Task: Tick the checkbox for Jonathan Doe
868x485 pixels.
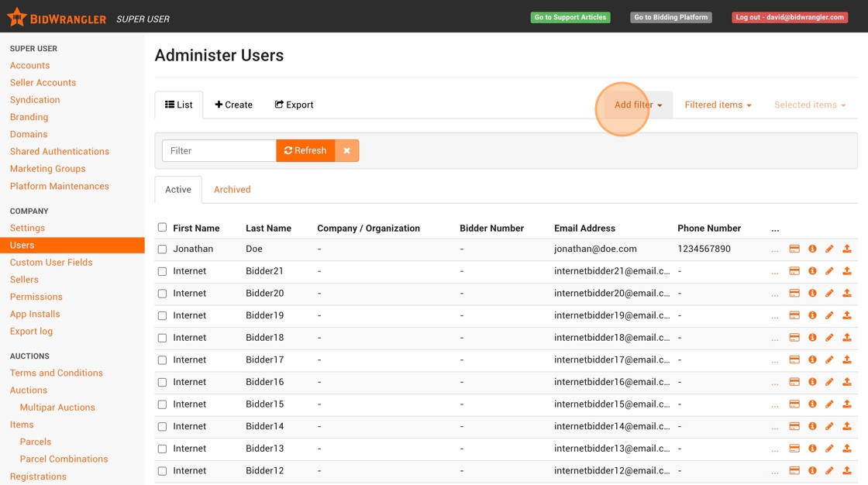Action: click(x=162, y=249)
